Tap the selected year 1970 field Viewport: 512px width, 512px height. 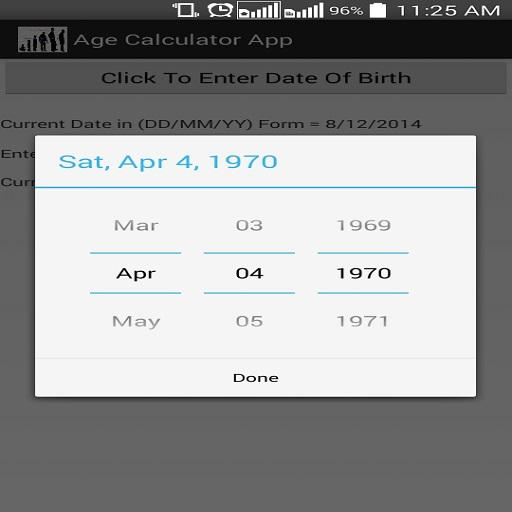click(363, 273)
